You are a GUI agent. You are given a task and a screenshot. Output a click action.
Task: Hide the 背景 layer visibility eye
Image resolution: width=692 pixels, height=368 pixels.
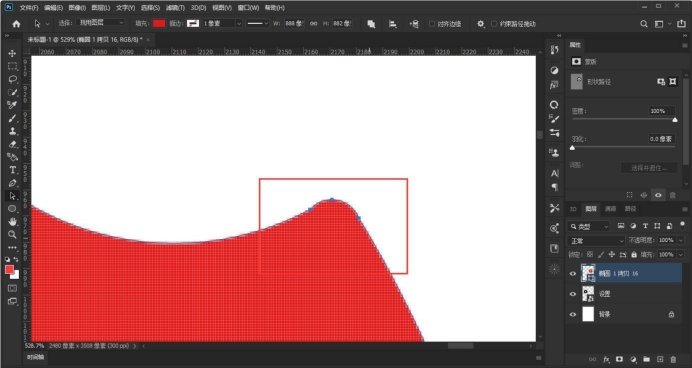click(x=573, y=315)
